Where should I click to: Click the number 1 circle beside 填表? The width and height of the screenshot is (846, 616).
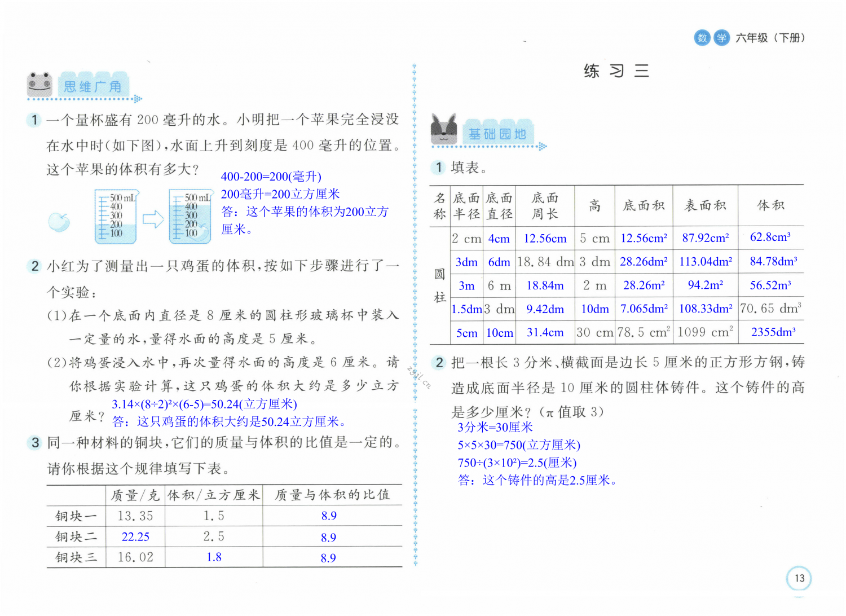pos(439,168)
